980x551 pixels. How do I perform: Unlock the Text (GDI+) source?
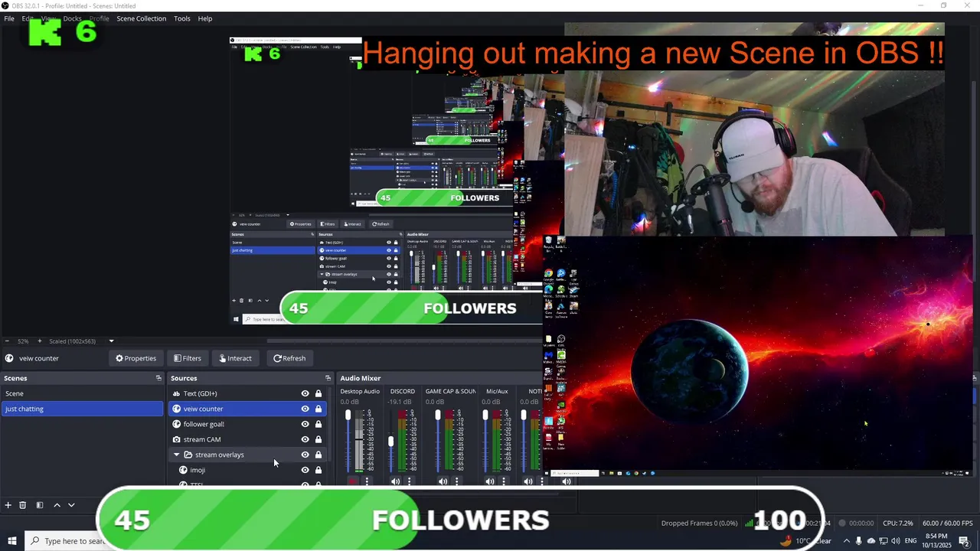(318, 393)
